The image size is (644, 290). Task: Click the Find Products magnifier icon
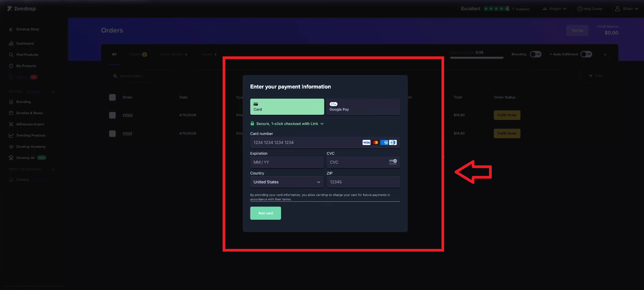11,55
